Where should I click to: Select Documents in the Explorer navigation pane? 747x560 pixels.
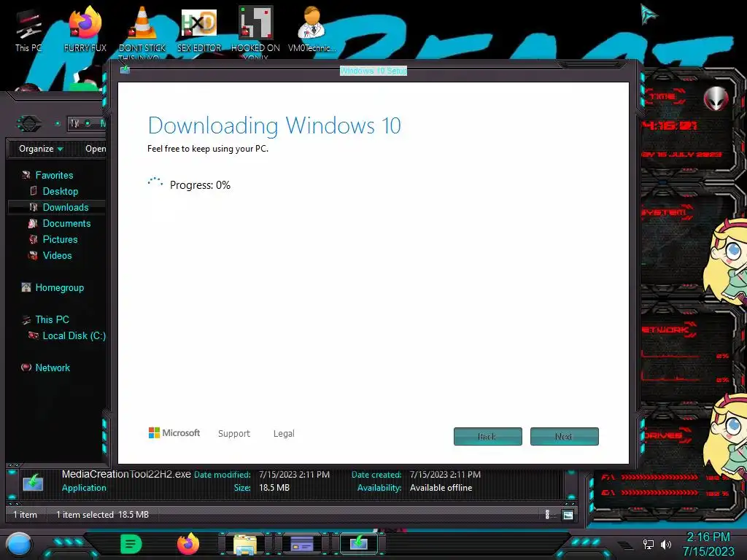click(x=66, y=223)
